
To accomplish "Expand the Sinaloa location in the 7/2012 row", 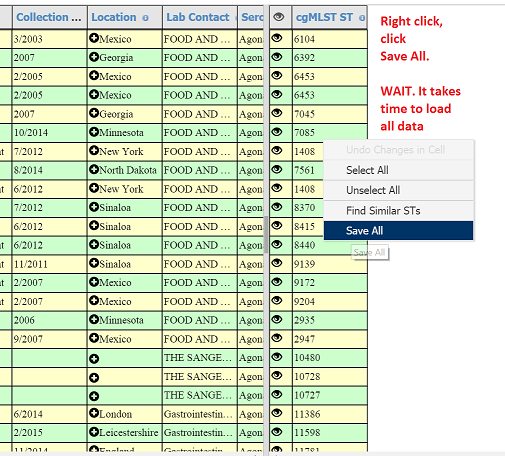I will pyautogui.click(x=94, y=207).
